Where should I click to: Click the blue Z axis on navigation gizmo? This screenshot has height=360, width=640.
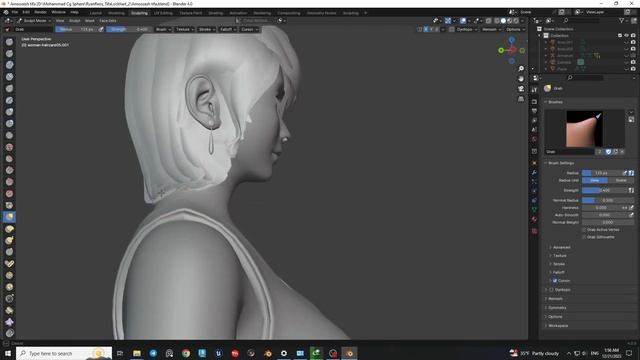click(511, 40)
